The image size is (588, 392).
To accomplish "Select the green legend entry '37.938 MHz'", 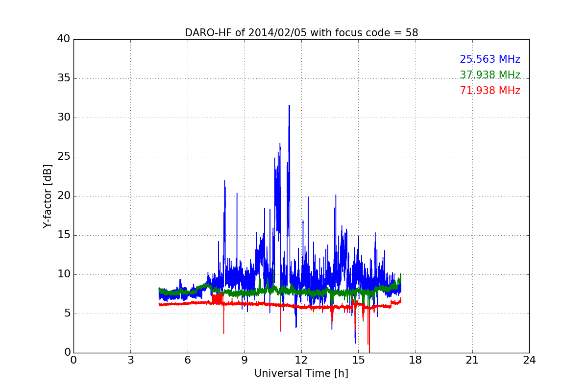I will click(x=490, y=75).
